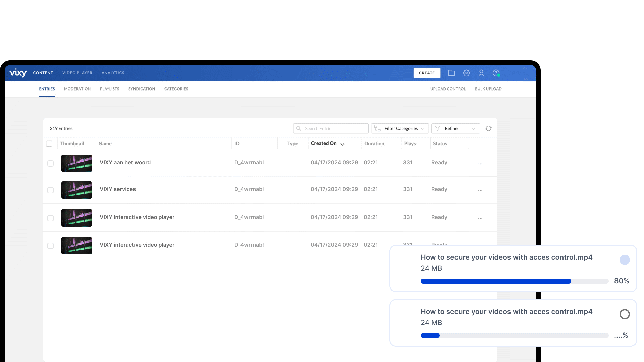Click Ready status of VIXY services
The image size is (644, 362).
click(x=439, y=189)
